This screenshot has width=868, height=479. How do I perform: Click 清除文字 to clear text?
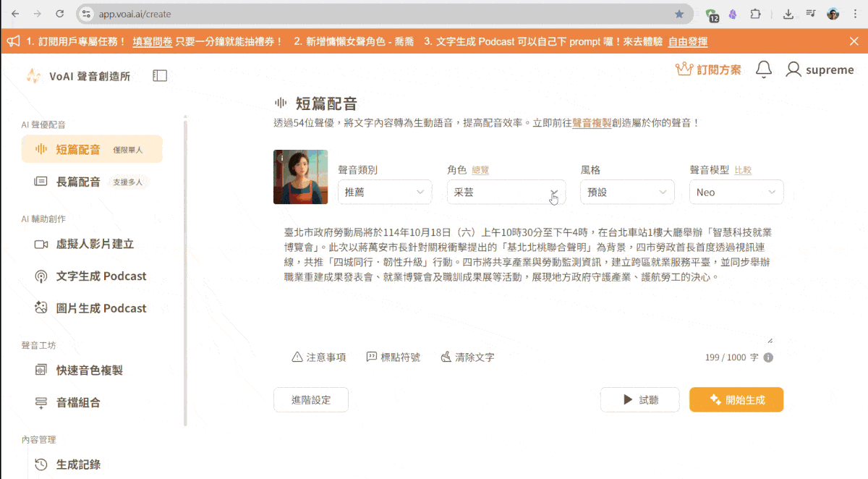click(467, 357)
